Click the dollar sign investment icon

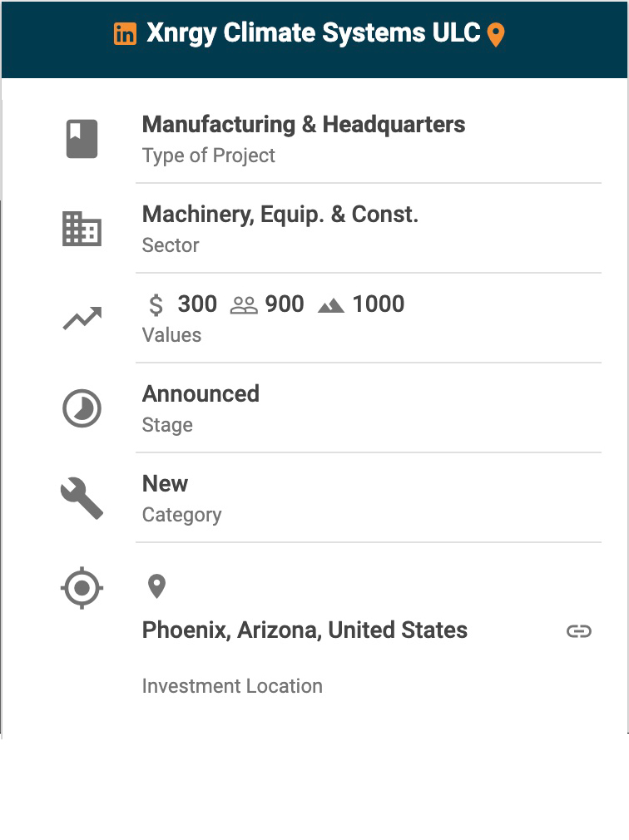tap(156, 305)
